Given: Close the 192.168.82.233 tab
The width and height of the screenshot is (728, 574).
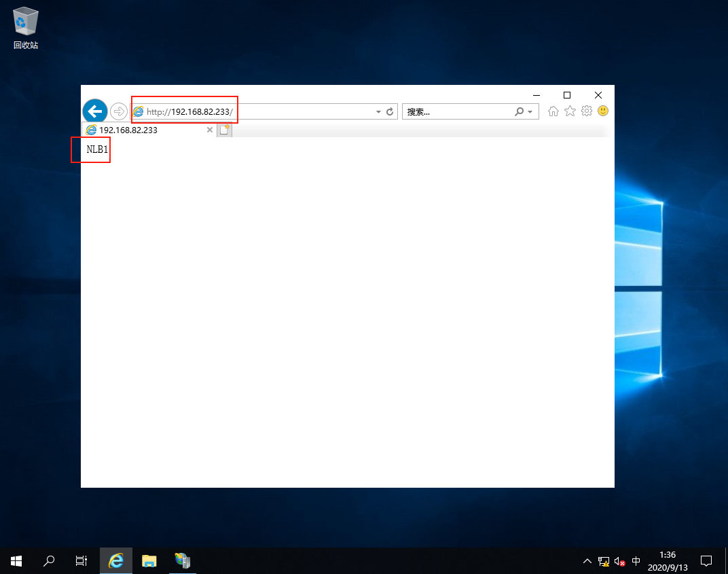Looking at the screenshot, I should pos(210,130).
